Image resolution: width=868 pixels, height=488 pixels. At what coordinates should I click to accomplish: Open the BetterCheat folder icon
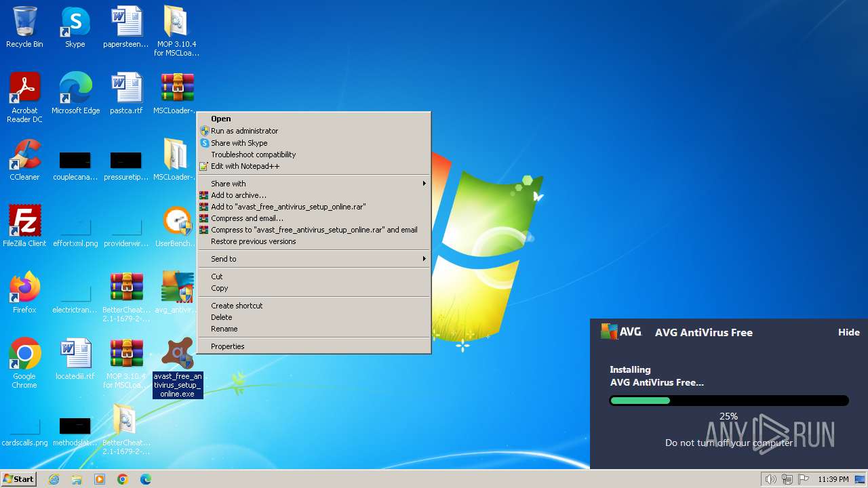pyautogui.click(x=126, y=430)
